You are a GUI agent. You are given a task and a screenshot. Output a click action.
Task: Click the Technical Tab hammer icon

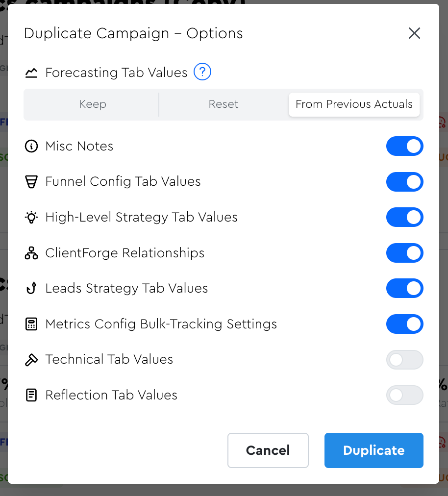coord(31,359)
